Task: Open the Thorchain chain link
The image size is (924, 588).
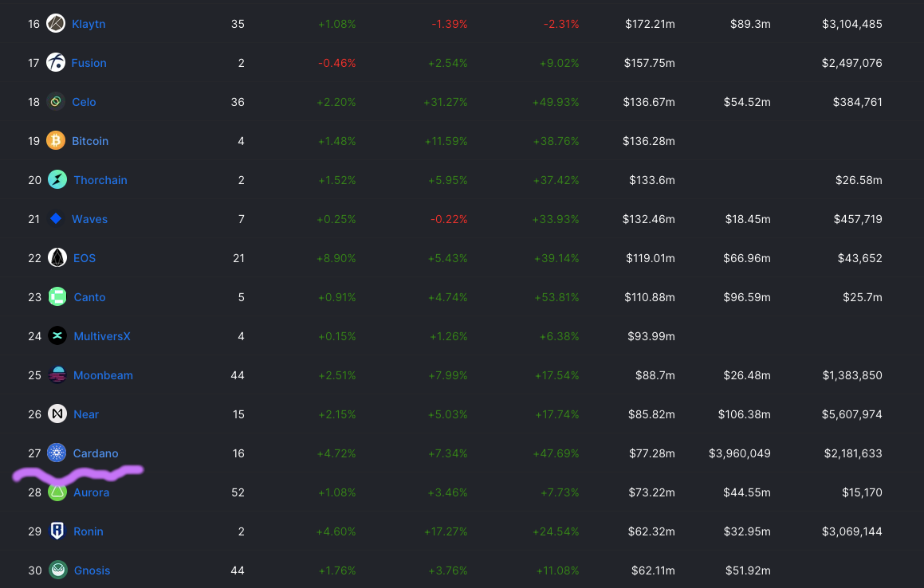Action: [x=100, y=180]
